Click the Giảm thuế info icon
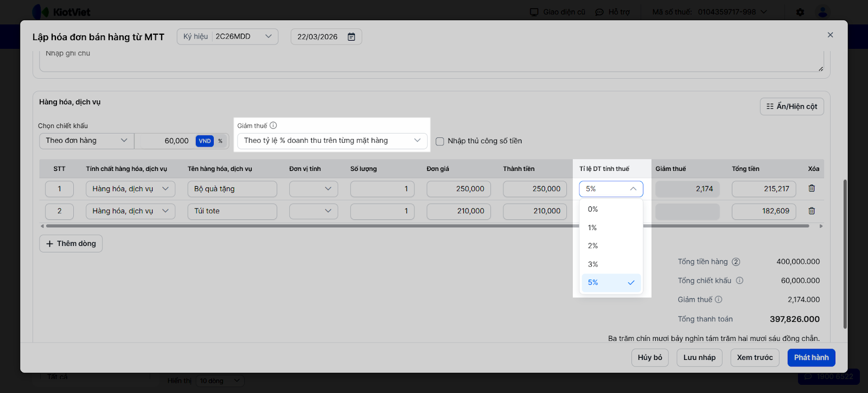Viewport: 868px width, 393px height. (x=273, y=125)
